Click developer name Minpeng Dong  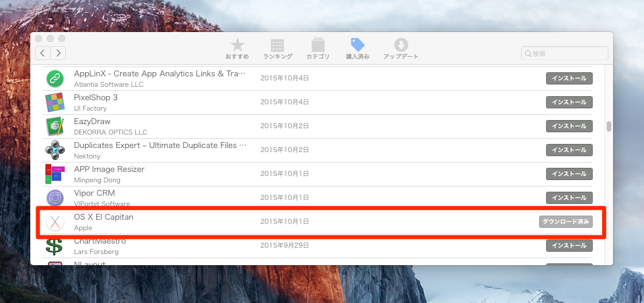[97, 180]
